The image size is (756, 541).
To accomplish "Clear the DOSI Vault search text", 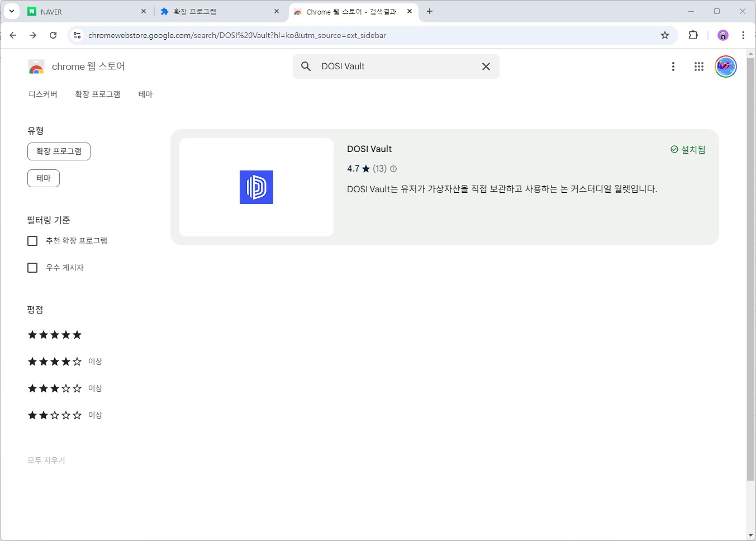I will (486, 67).
